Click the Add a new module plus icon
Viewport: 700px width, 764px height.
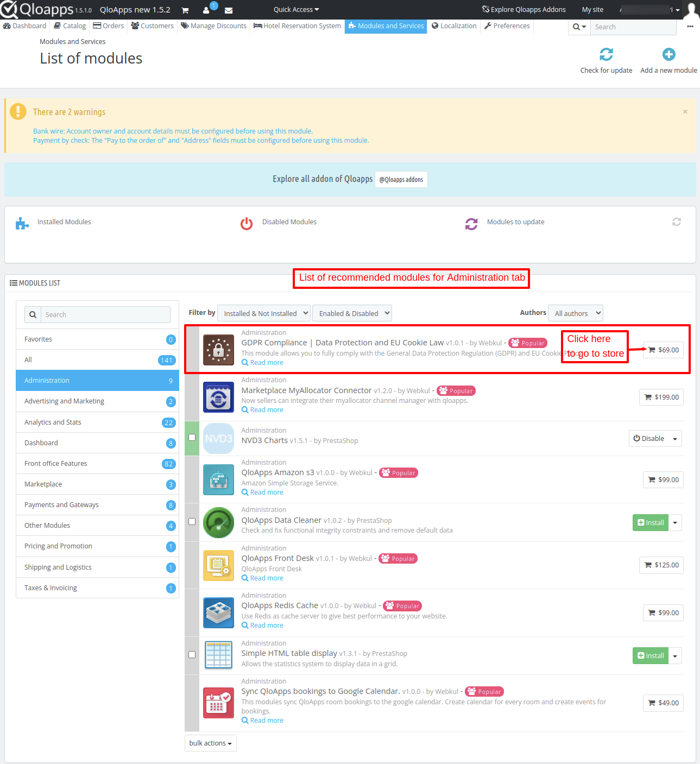[x=669, y=54]
